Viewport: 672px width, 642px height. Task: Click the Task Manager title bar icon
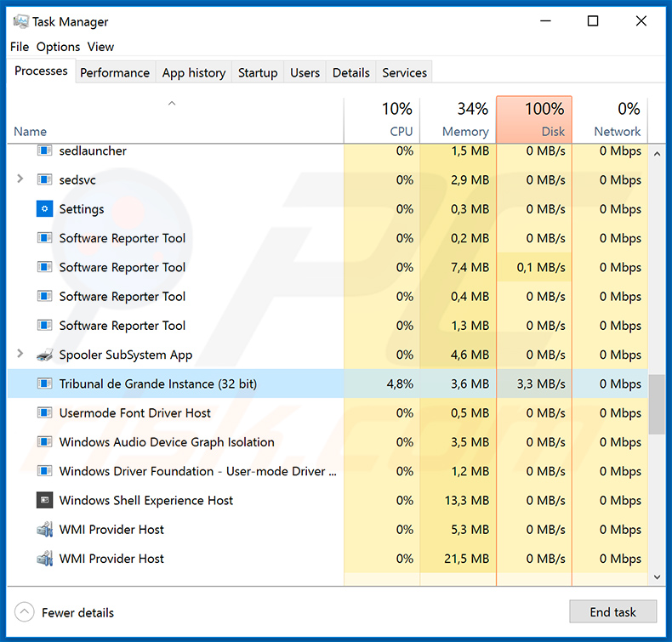(x=20, y=21)
